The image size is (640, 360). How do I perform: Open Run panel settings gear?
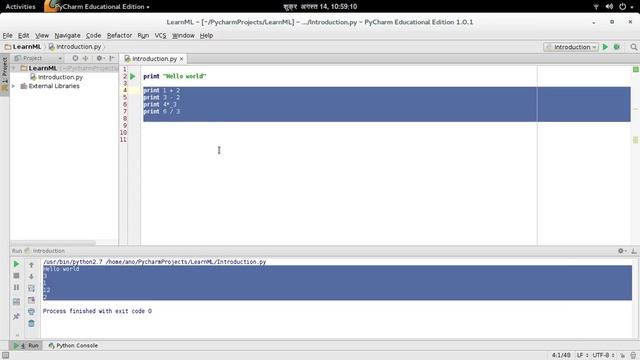pyautogui.click(x=622, y=251)
